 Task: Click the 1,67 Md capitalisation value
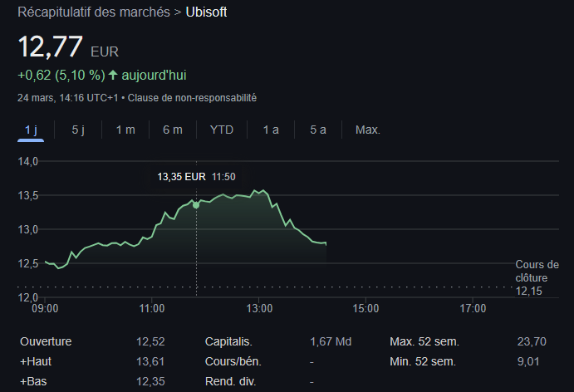[331, 341]
